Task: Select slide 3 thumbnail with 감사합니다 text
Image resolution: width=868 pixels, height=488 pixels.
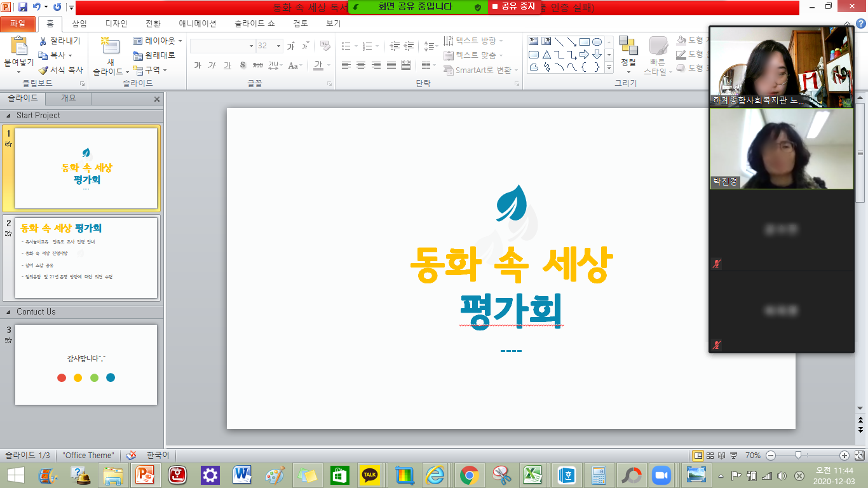Action: 86,364
